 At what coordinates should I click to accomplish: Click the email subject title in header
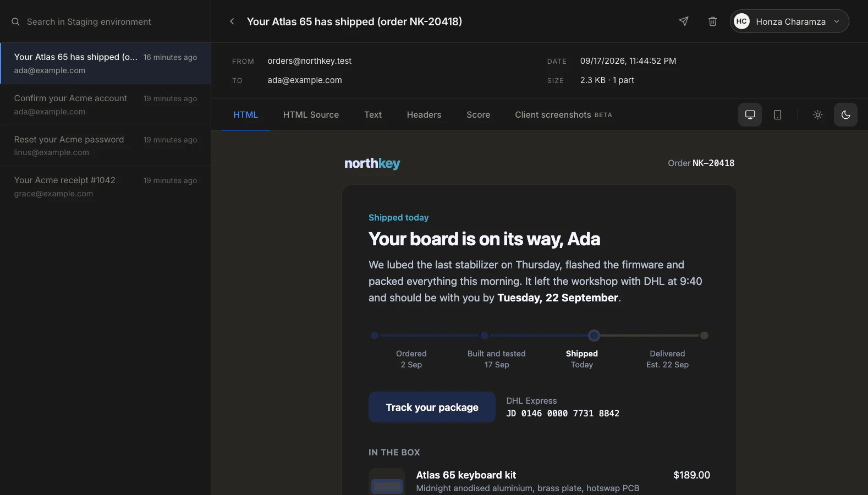click(x=354, y=21)
